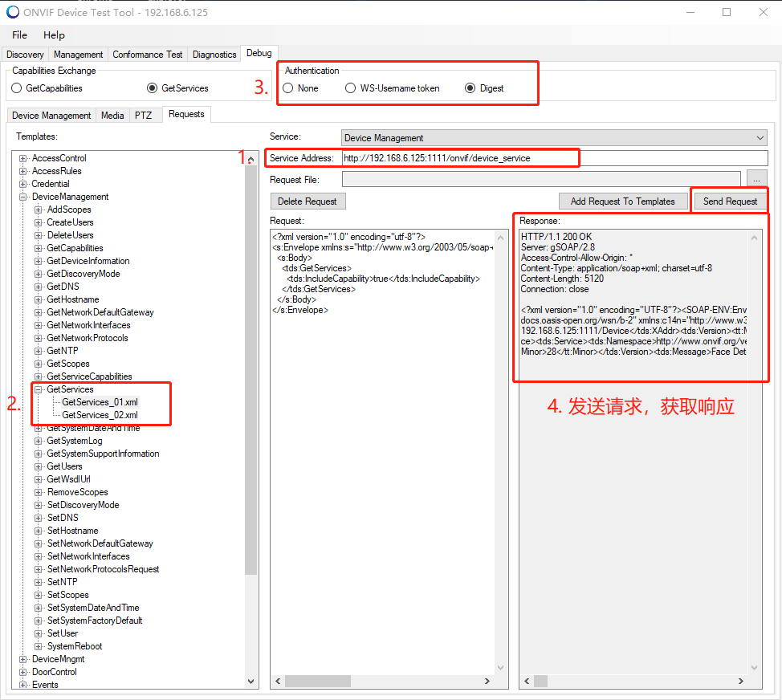Viewport: 782px width, 700px height.
Task: Expand the AccessControl tree node
Action: click(23, 158)
